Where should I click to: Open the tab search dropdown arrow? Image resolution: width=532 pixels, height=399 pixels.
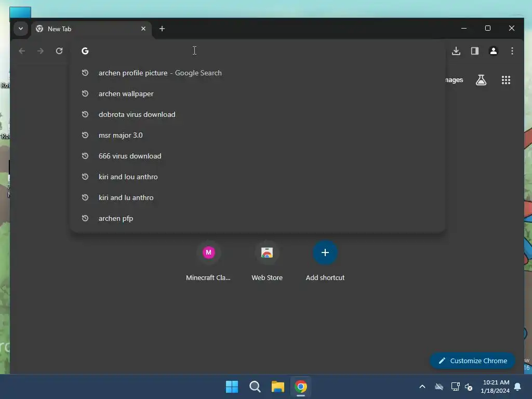point(21,29)
